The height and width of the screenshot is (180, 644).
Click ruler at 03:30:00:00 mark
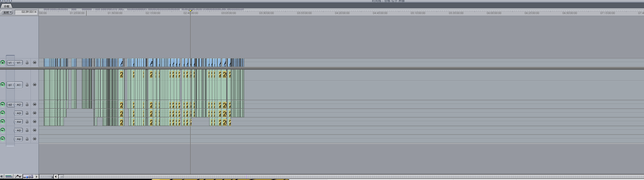coord(266,13)
